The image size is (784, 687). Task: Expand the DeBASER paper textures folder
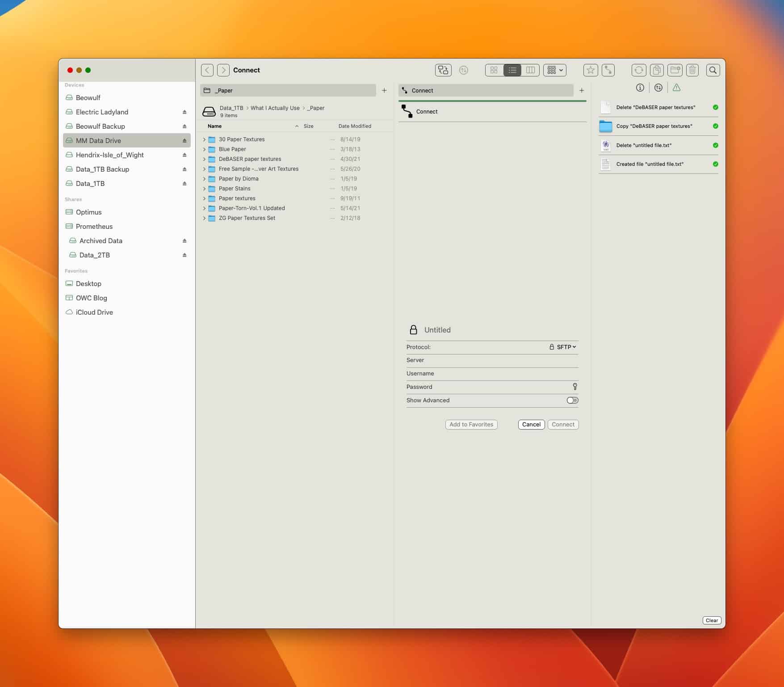click(x=205, y=159)
